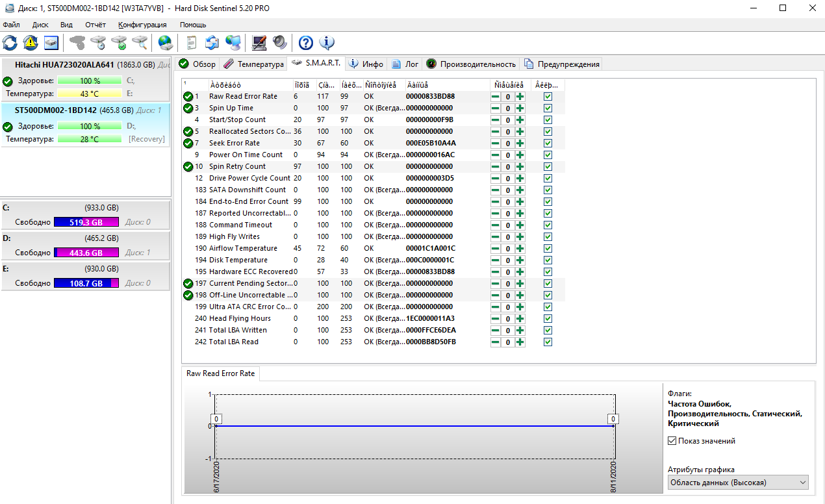Click the blue info bubble toolbar icon
This screenshot has height=504, width=825.
click(x=326, y=43)
